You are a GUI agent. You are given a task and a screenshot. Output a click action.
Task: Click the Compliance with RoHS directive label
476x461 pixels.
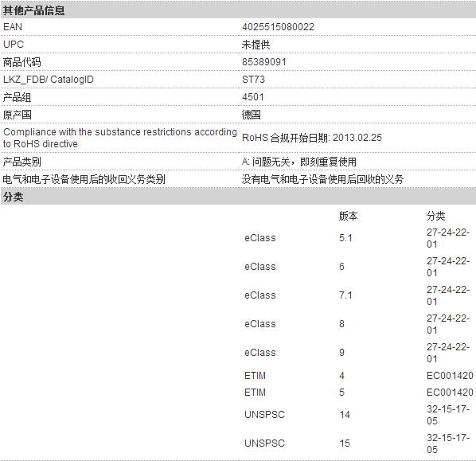click(x=120, y=138)
